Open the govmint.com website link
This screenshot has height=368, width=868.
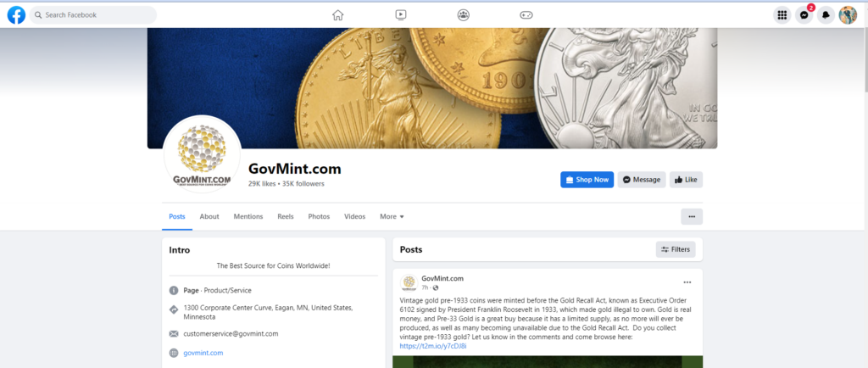203,353
